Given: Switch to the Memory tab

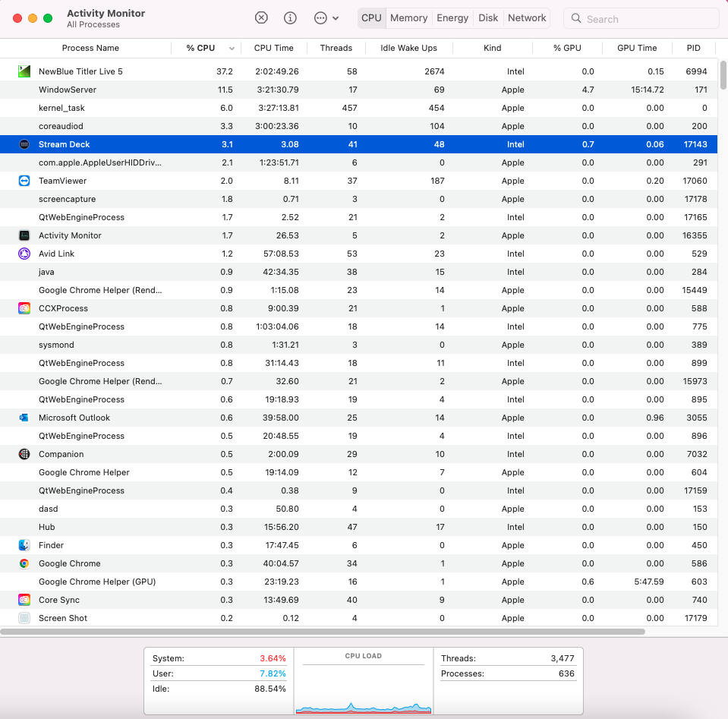Looking at the screenshot, I should tap(408, 17).
